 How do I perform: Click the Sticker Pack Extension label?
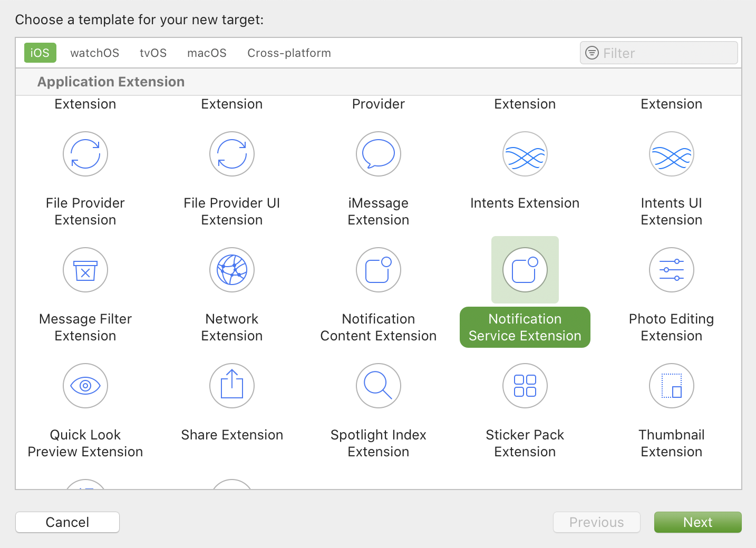[x=525, y=443]
